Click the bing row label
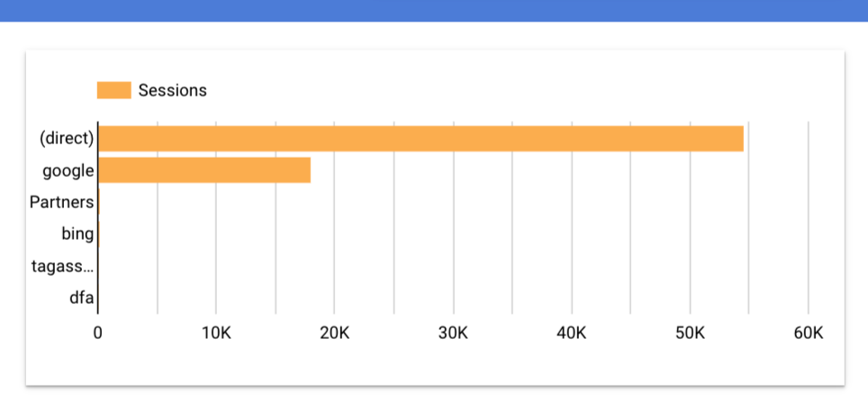Screen dimensions: 868x402 (77, 234)
